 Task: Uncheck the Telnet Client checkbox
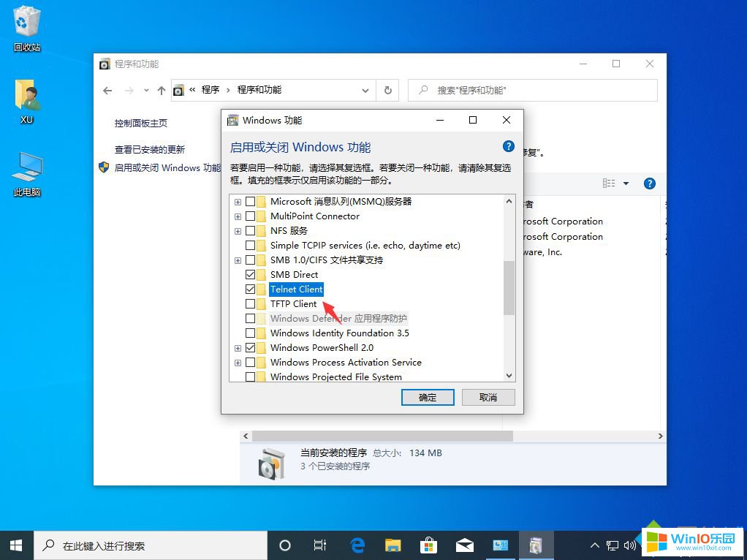[251, 289]
